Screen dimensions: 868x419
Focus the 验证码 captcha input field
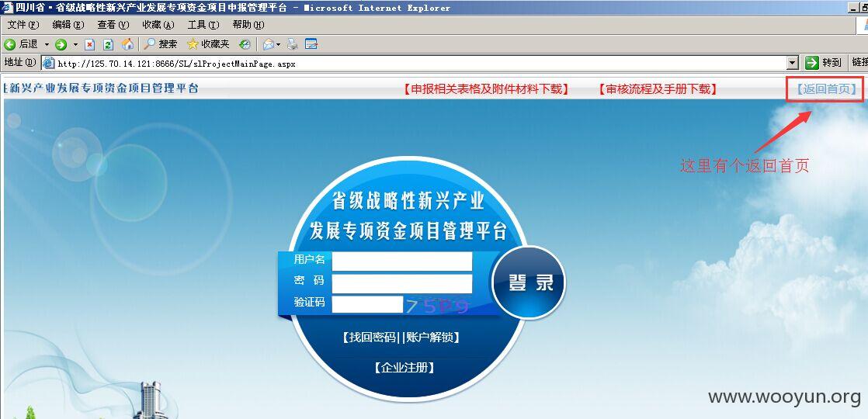click(x=367, y=304)
